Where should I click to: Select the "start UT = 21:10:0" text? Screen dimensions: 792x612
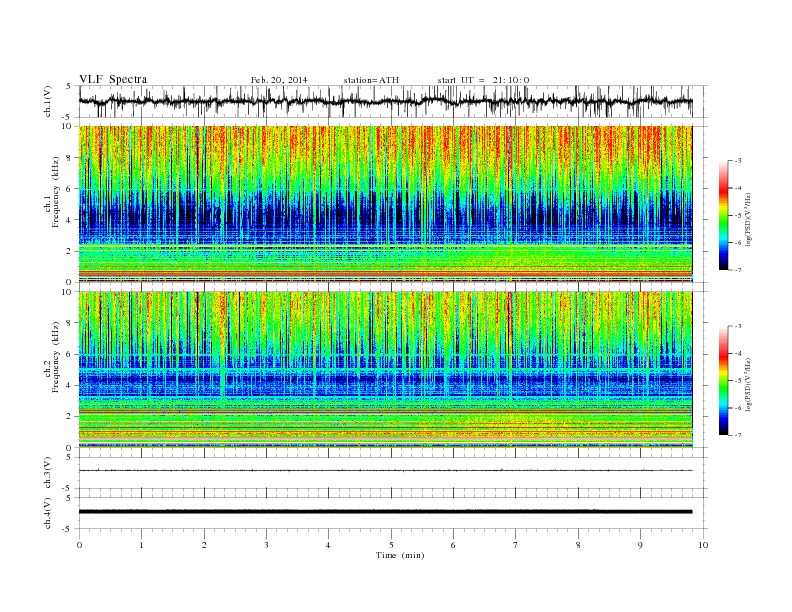[483, 80]
